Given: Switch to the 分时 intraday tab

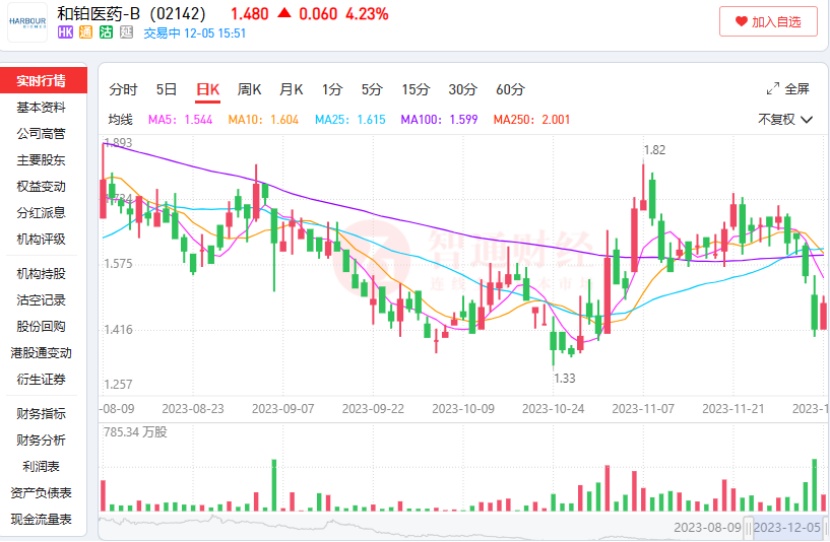Looking at the screenshot, I should click(124, 89).
